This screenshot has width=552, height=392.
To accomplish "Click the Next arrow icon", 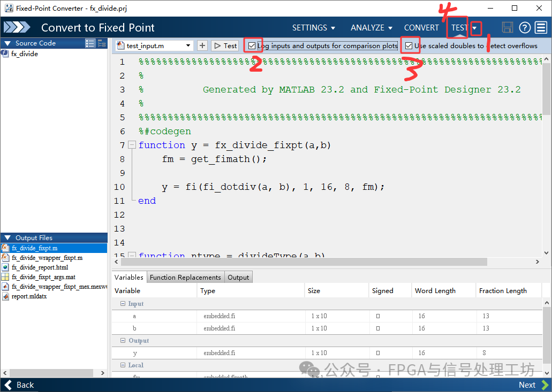I will (545, 385).
